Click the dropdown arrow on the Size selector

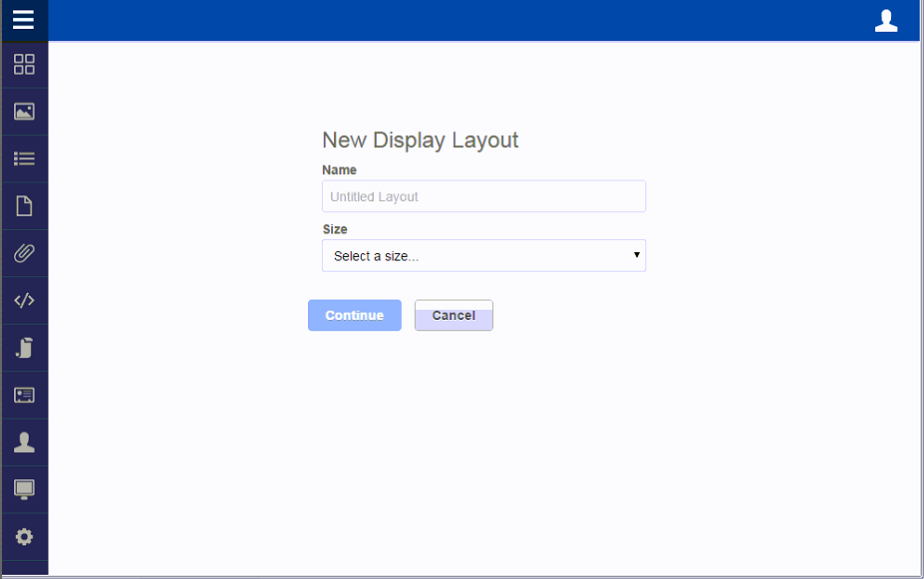click(636, 256)
